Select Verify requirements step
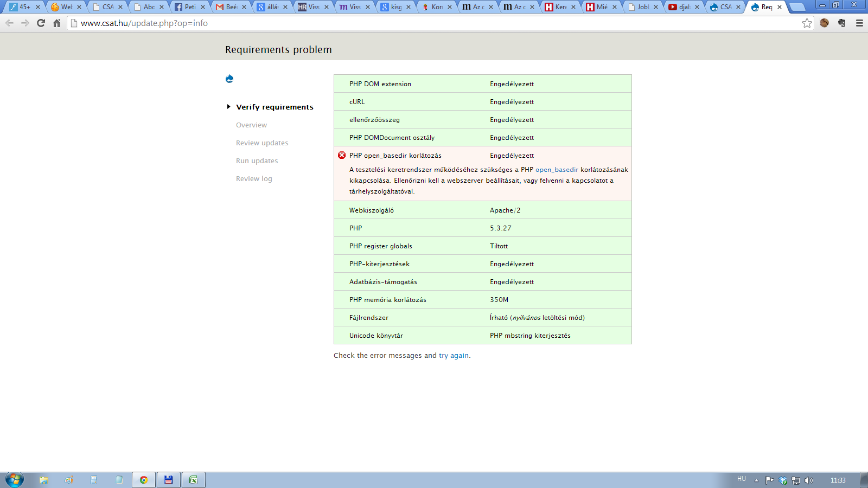The image size is (868, 488). click(x=275, y=107)
